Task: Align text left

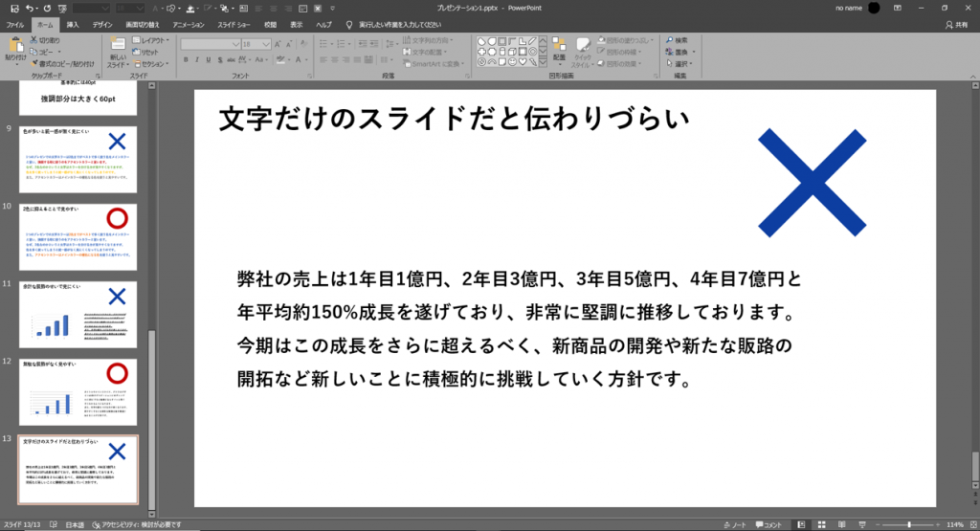Action: (x=323, y=60)
